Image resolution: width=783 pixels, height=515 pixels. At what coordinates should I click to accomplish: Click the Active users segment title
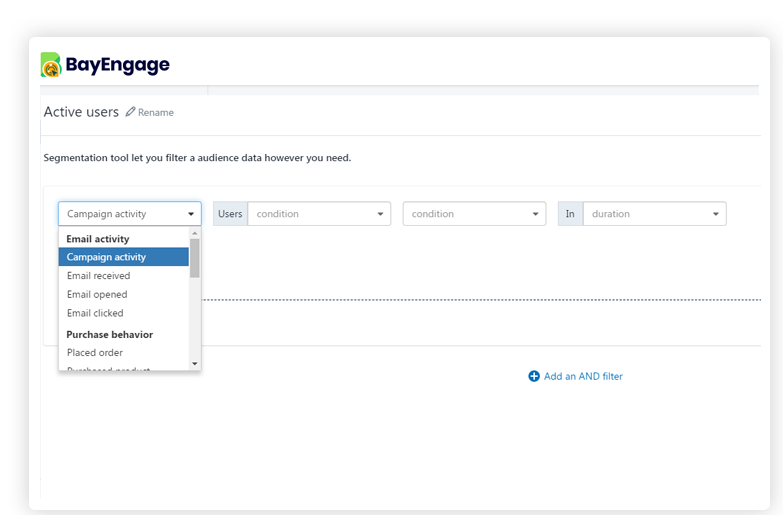click(x=81, y=112)
